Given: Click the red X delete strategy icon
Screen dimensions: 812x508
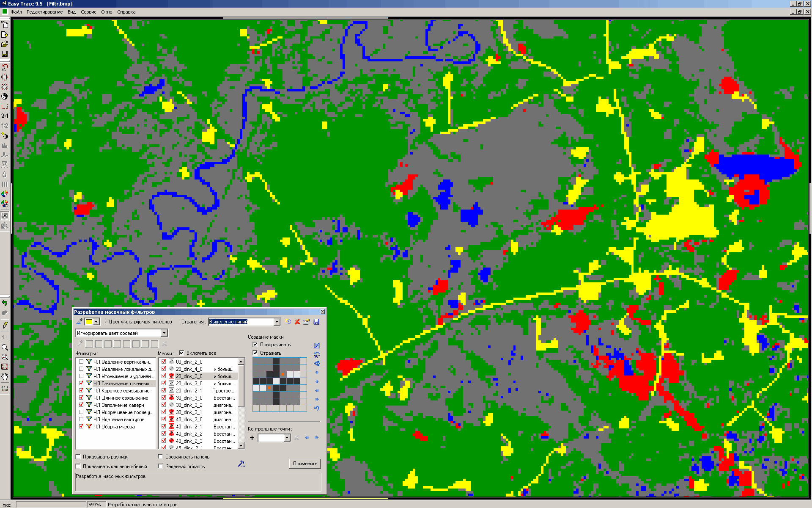Looking at the screenshot, I should [x=297, y=322].
